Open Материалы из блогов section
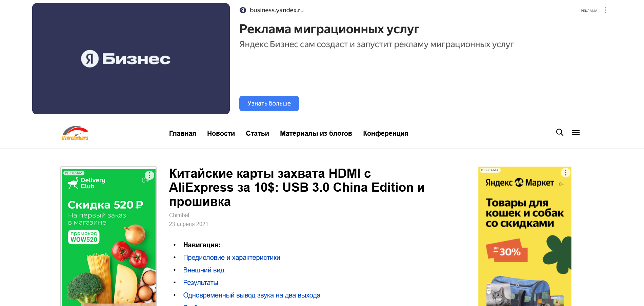Image resolution: width=644 pixels, height=306 pixels. click(316, 133)
